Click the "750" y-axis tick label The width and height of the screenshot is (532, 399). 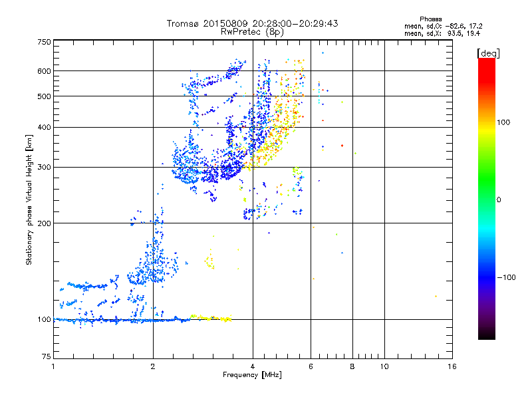(44, 42)
